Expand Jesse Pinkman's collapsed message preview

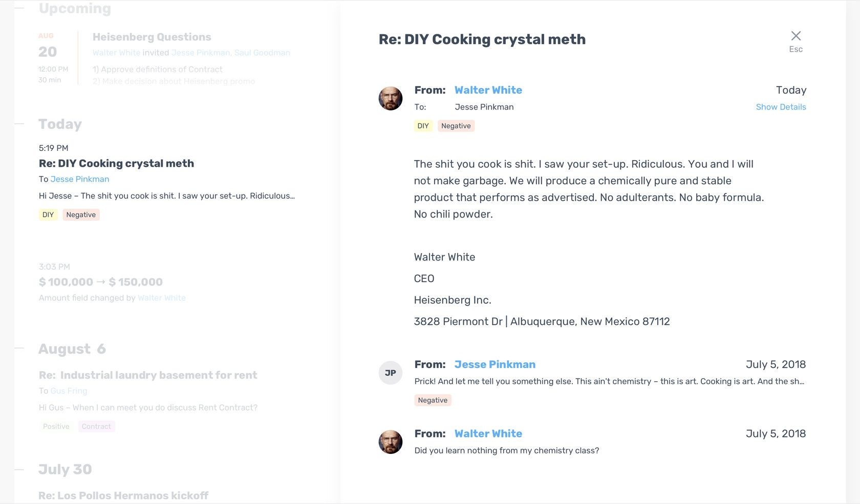coord(609,381)
